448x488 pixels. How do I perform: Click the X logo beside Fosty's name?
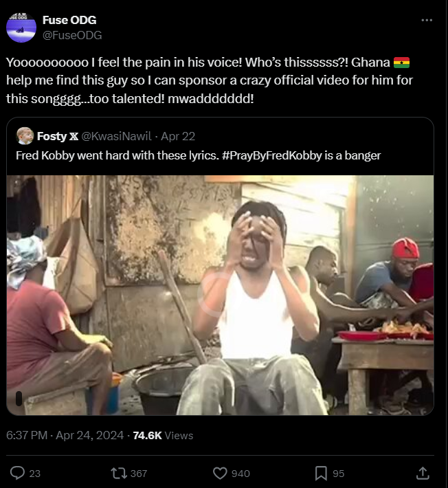tap(74, 135)
